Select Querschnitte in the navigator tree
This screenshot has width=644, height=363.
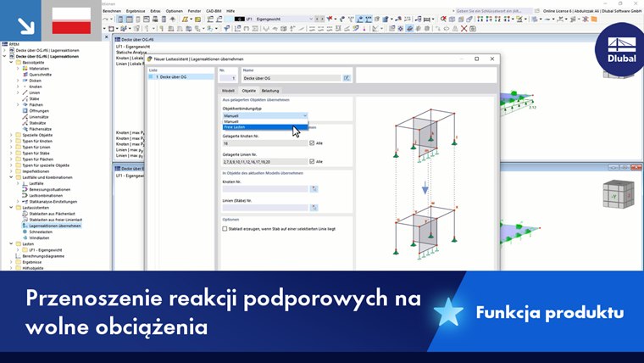(41, 75)
